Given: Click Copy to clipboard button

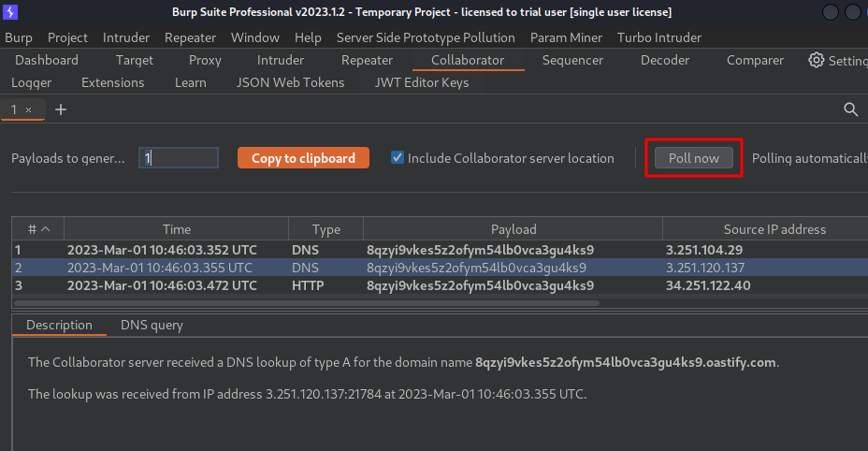Looking at the screenshot, I should pos(303,158).
